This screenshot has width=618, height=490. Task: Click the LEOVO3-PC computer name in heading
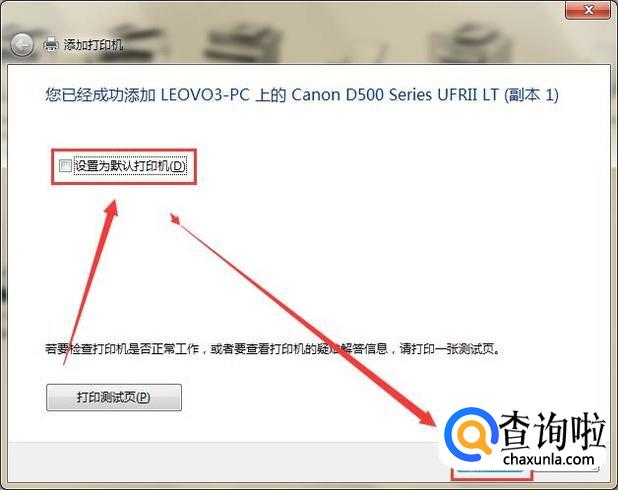205,95
